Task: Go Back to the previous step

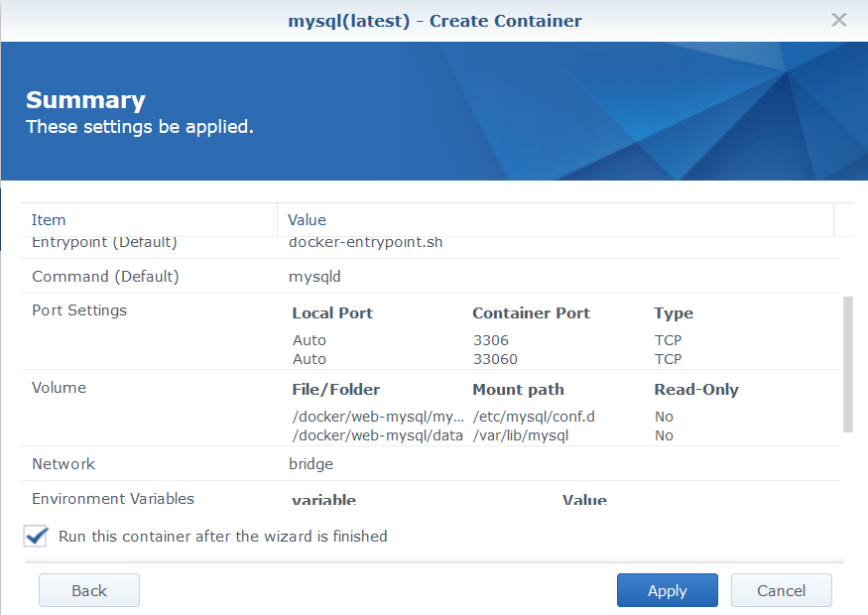Action: (x=89, y=590)
